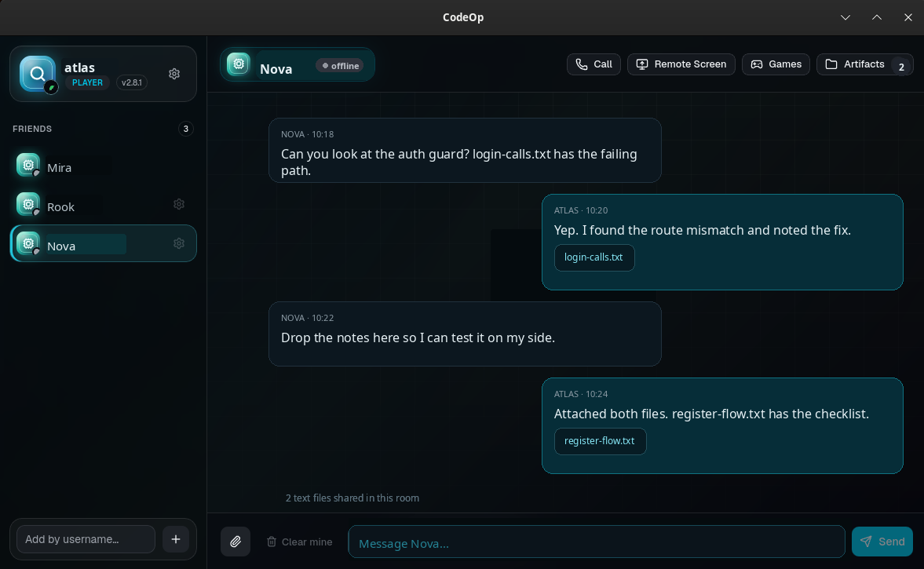Open the Games panel

776,64
